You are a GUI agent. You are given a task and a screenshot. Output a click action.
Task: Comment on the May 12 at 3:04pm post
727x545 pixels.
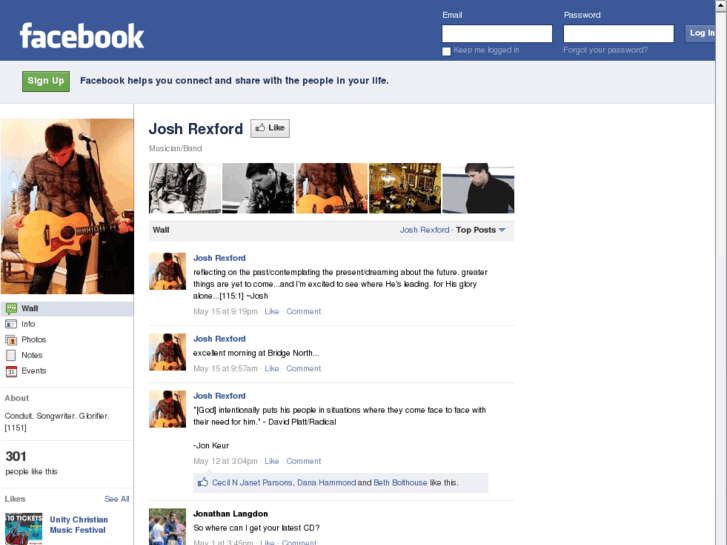[x=303, y=461]
